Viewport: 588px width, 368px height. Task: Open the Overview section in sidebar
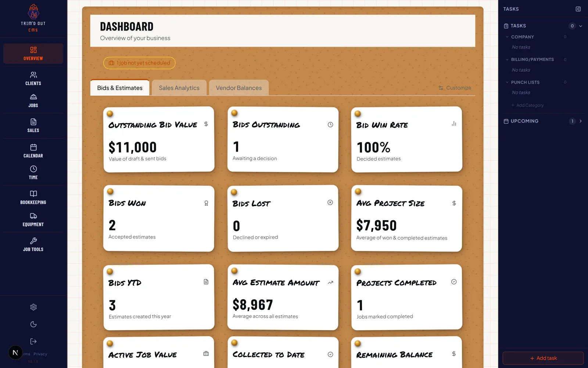tap(33, 54)
